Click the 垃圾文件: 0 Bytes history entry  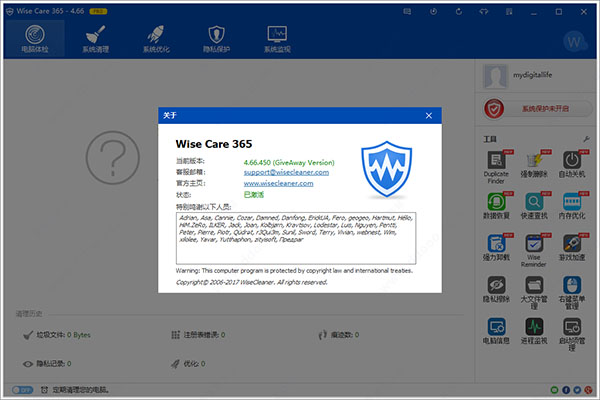point(57,335)
